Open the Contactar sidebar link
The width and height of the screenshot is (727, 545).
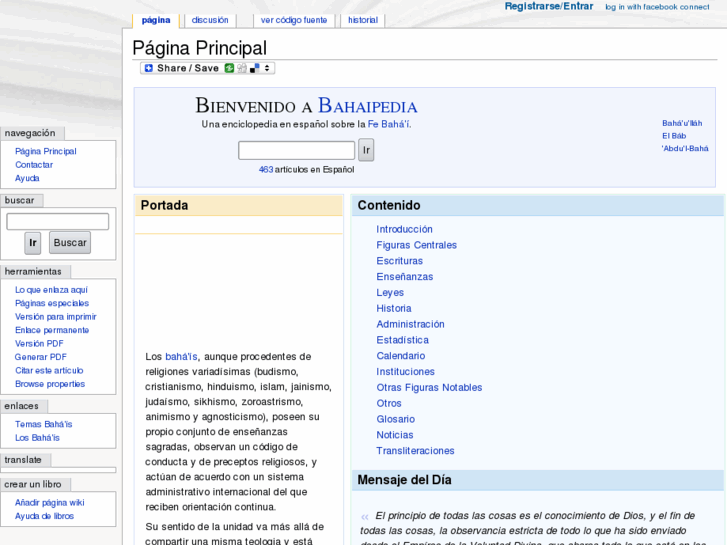coord(34,165)
